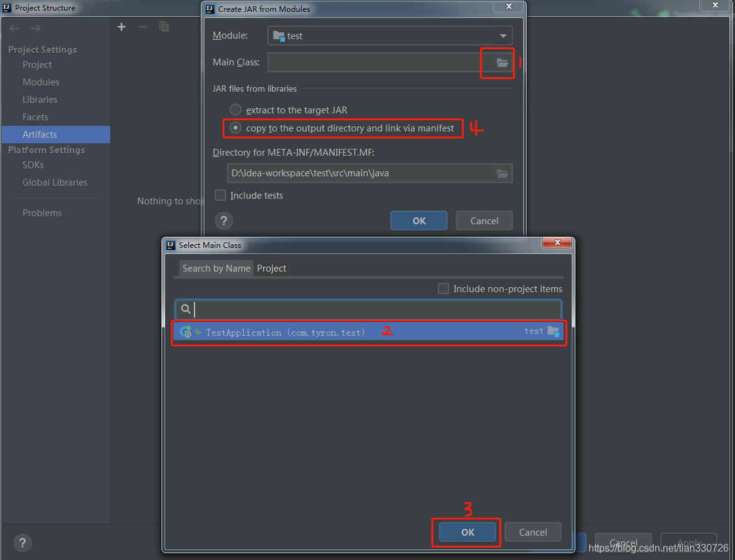The width and height of the screenshot is (735, 560).
Task: Open Problems in the sidebar
Action: (x=42, y=212)
